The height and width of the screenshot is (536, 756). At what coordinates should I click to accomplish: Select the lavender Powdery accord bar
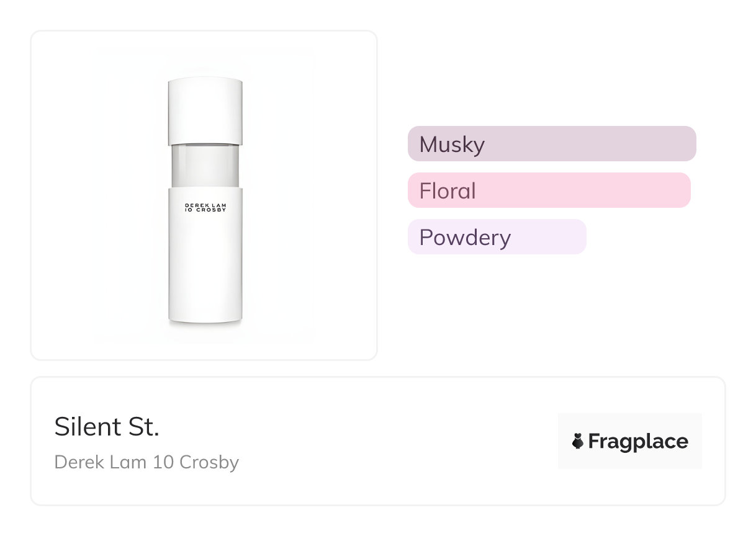[x=497, y=237]
